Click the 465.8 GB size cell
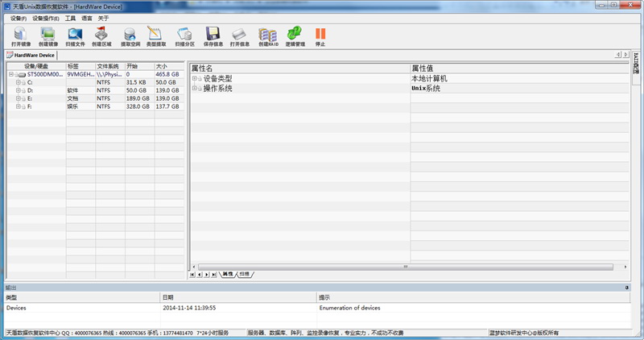The width and height of the screenshot is (644, 340). [167, 74]
